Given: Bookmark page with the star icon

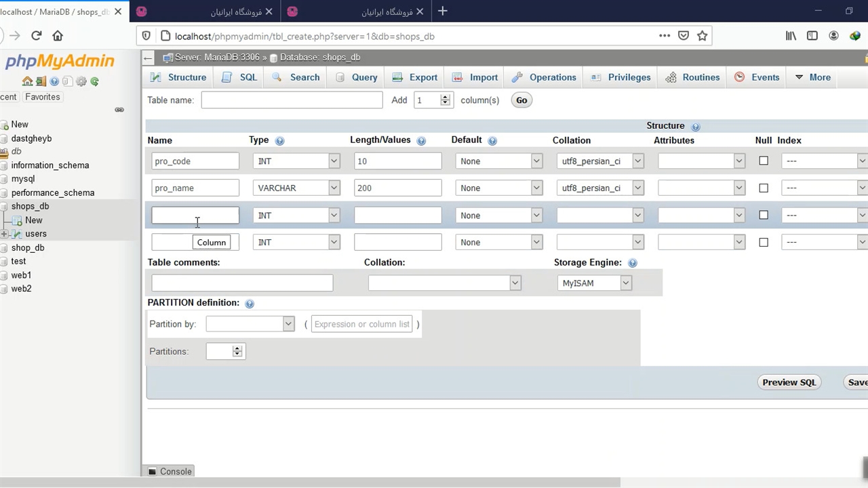Looking at the screenshot, I should (x=703, y=36).
